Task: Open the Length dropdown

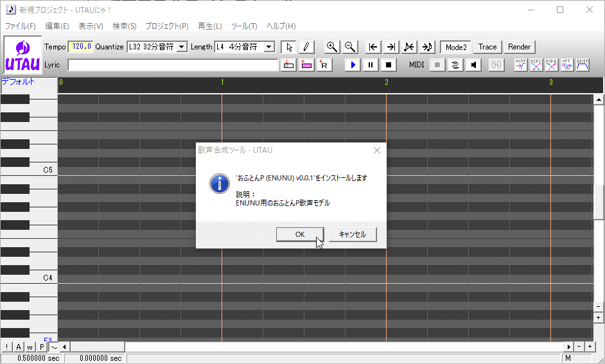Action: [x=269, y=47]
